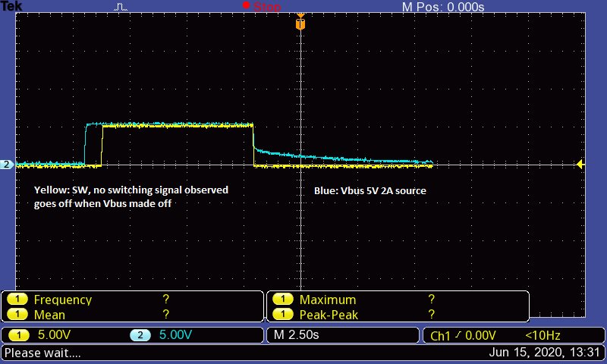607x364 pixels.
Task: Click the channel 1 badge beside Peak-Peak
Action: tap(283, 314)
